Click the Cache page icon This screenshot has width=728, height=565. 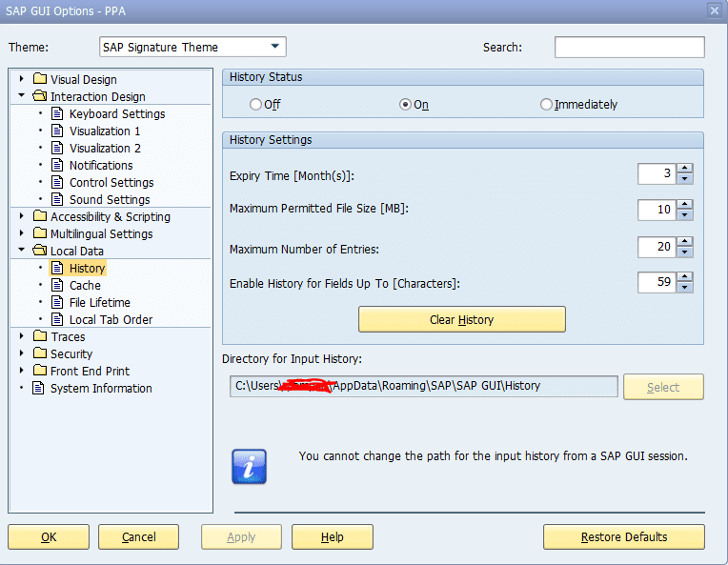[x=57, y=285]
